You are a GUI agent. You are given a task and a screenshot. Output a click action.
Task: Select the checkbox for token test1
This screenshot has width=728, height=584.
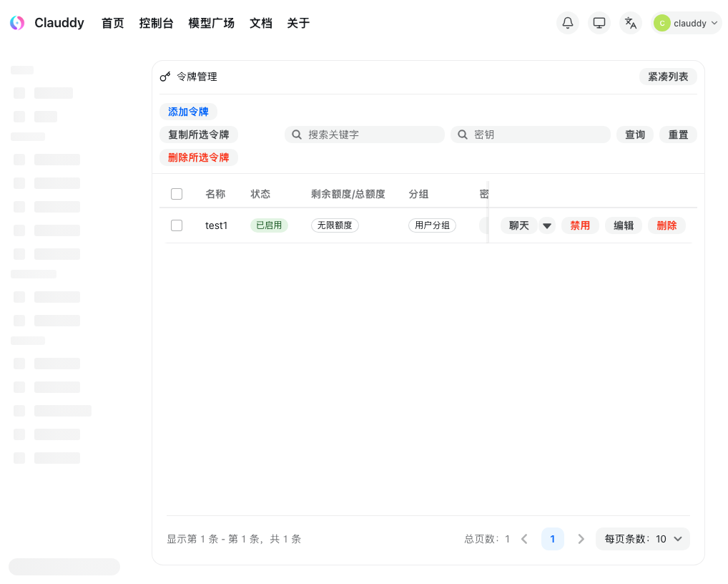point(177,225)
